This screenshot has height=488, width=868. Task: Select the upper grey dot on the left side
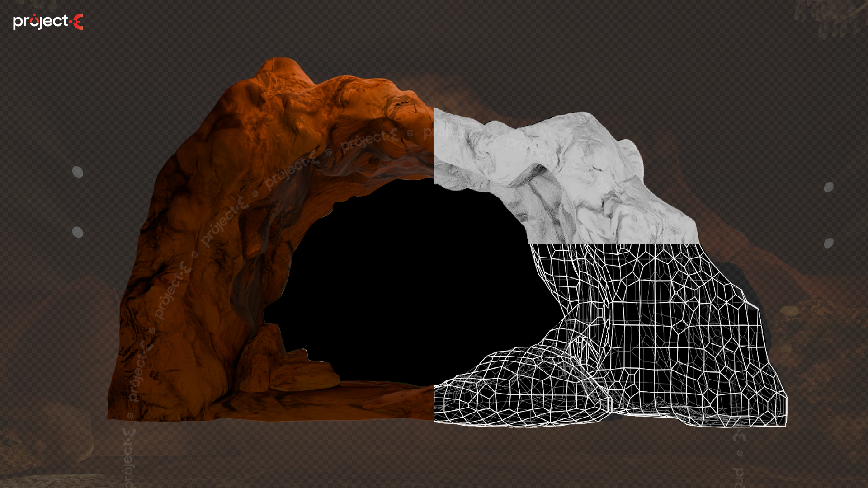78,172
